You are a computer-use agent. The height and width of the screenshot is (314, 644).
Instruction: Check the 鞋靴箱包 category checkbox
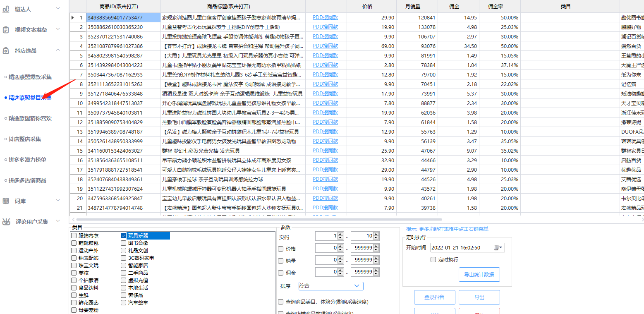(74, 243)
